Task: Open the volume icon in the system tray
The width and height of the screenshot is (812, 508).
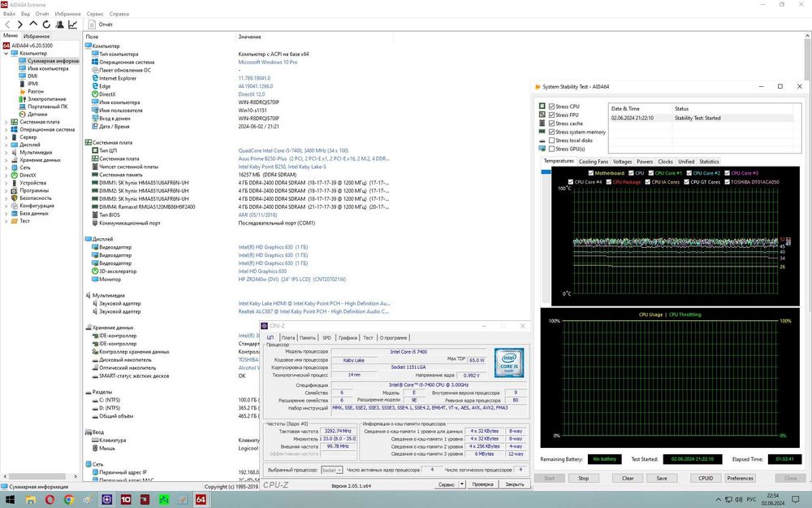Action: pyautogui.click(x=739, y=500)
